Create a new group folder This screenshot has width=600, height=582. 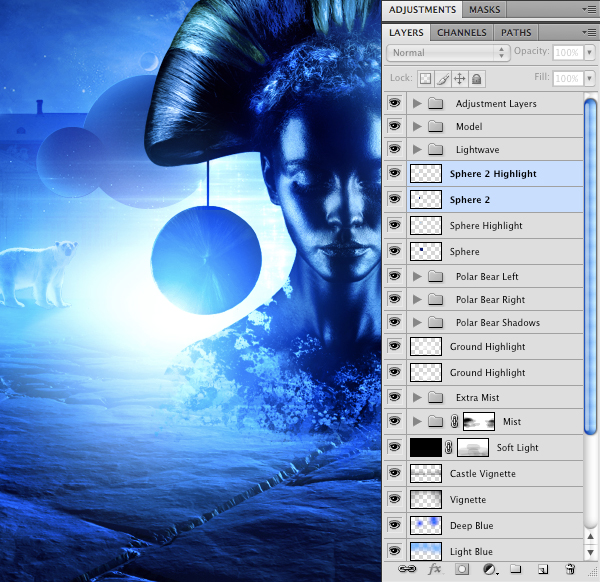[x=516, y=569]
